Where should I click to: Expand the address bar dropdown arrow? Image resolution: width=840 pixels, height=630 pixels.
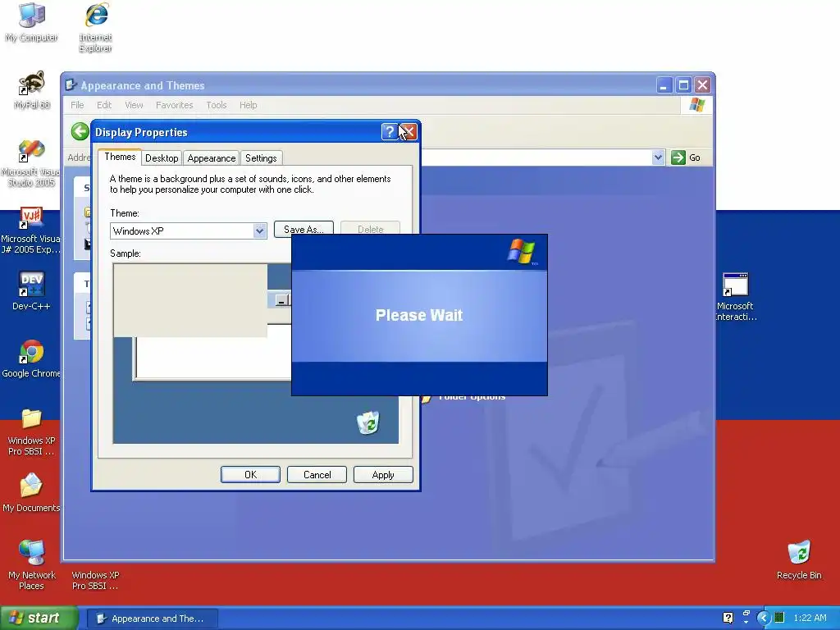point(658,157)
